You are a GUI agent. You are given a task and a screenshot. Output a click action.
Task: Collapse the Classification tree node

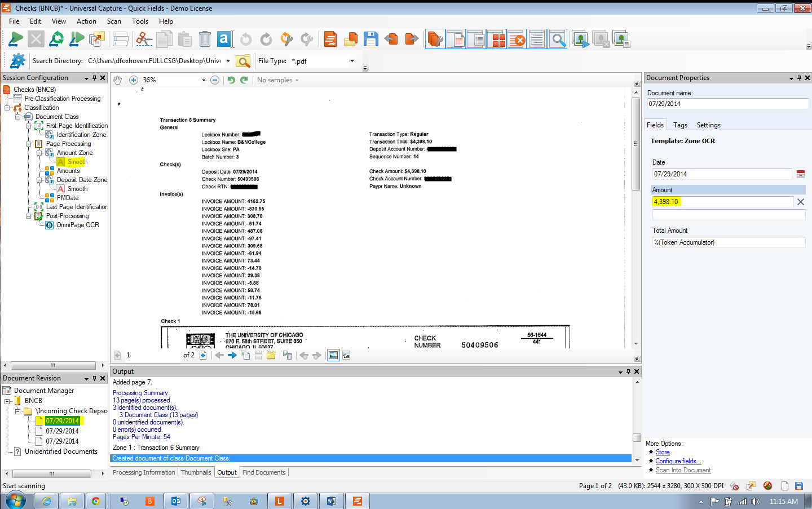click(7, 108)
